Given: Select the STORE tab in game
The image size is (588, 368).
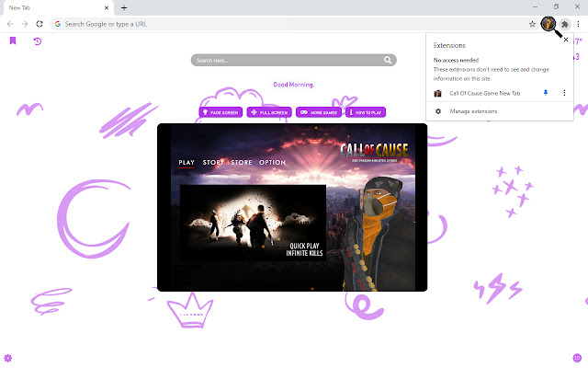Looking at the screenshot, I should click(x=241, y=163).
